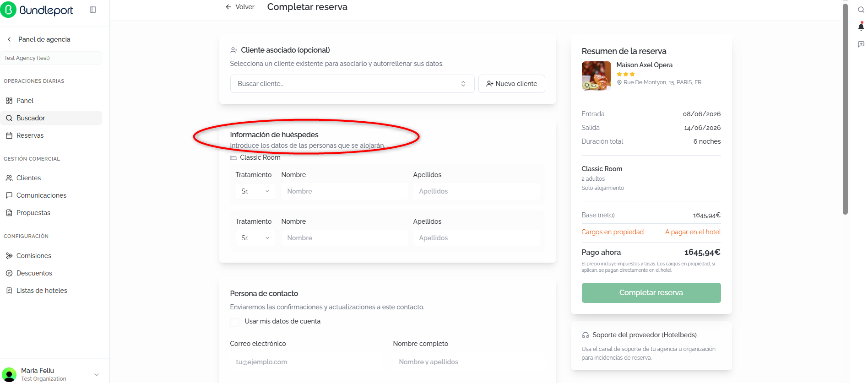The width and height of the screenshot is (868, 383).
Task: Open Listas de hoteles in the sidebar
Action: click(51, 291)
